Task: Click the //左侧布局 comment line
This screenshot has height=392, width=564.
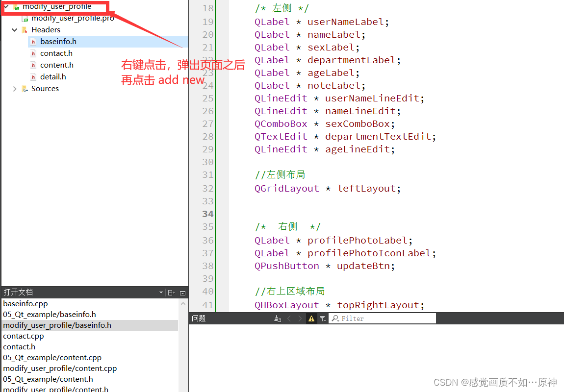Action: (280, 174)
